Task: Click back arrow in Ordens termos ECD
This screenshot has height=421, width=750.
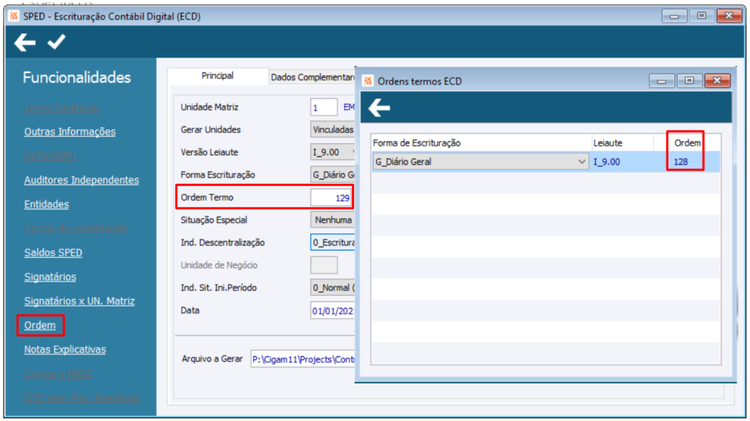Action: click(x=379, y=108)
